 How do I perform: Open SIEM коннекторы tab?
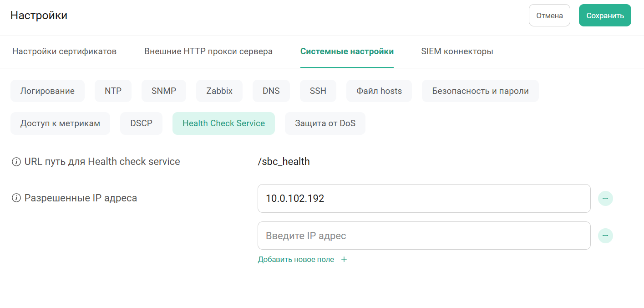457,51
